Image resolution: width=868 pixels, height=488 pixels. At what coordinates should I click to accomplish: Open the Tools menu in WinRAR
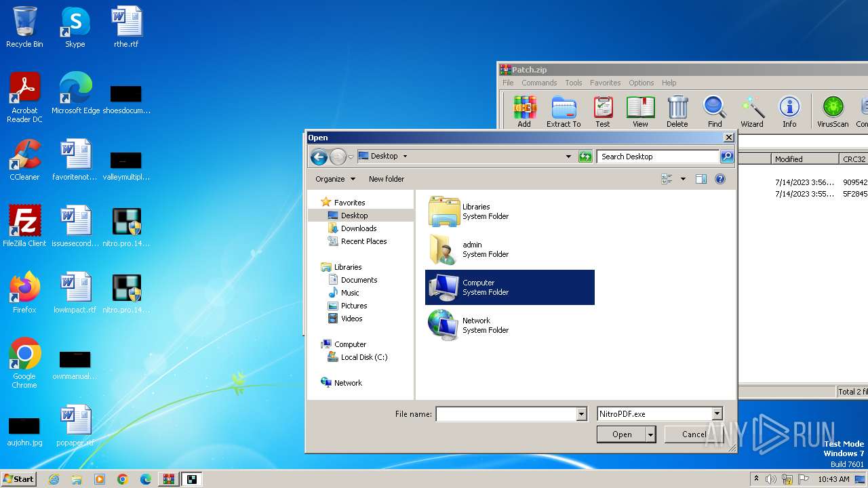[574, 83]
